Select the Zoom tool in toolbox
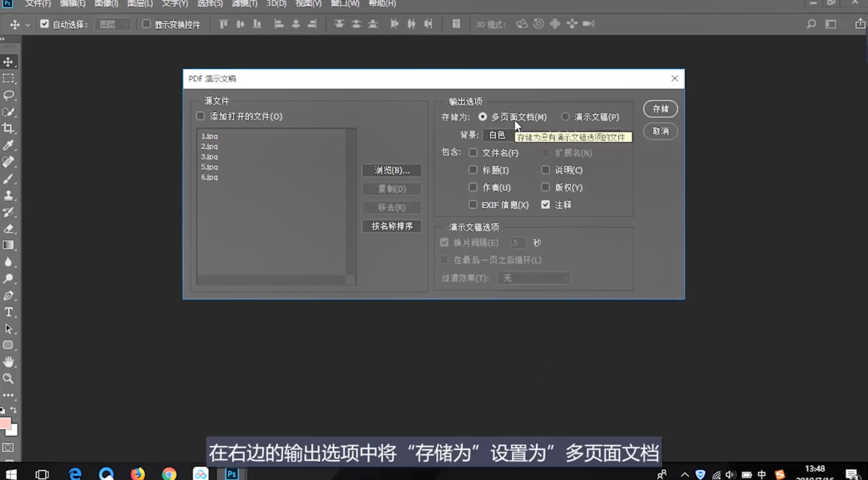This screenshot has width=868, height=480. (8, 379)
